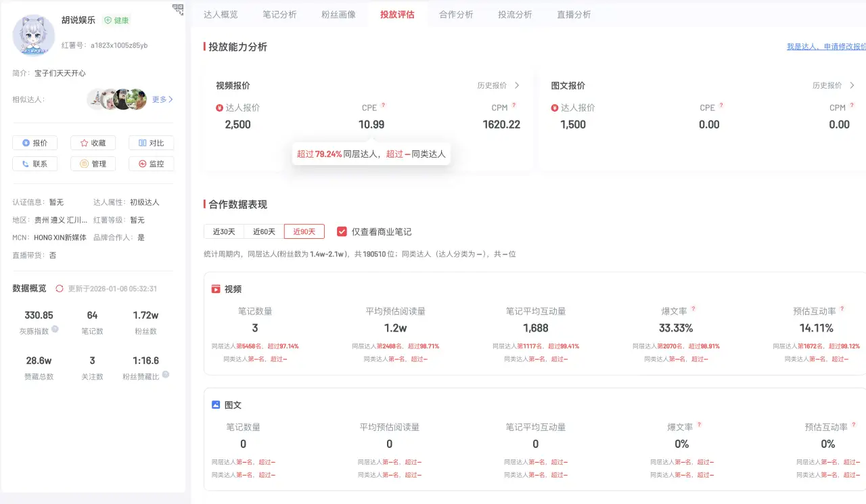Click the 1.2w 平均预估阅读量 value
Image resolution: width=866 pixels, height=504 pixels.
pos(396,328)
